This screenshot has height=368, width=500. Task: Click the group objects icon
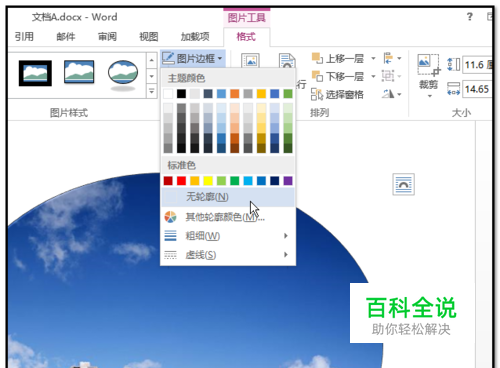tap(388, 76)
